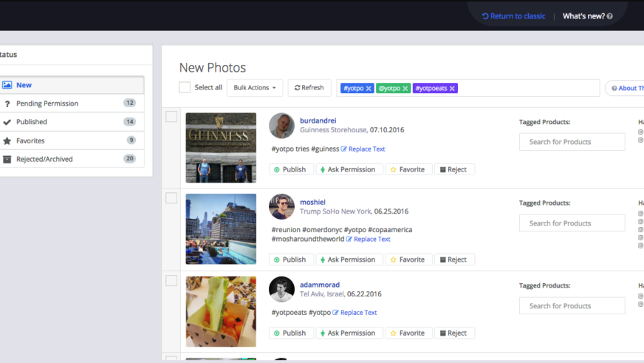
Task: Click adammorad's profile avatar
Action: tap(281, 289)
